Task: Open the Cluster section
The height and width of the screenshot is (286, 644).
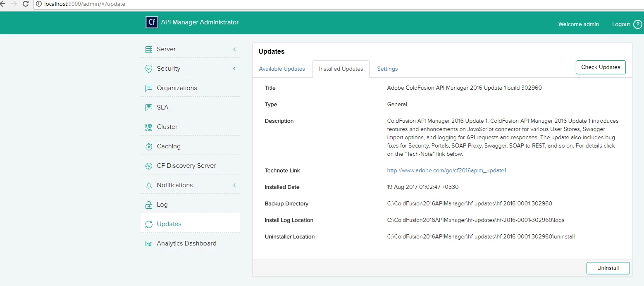Action: [x=190, y=127]
